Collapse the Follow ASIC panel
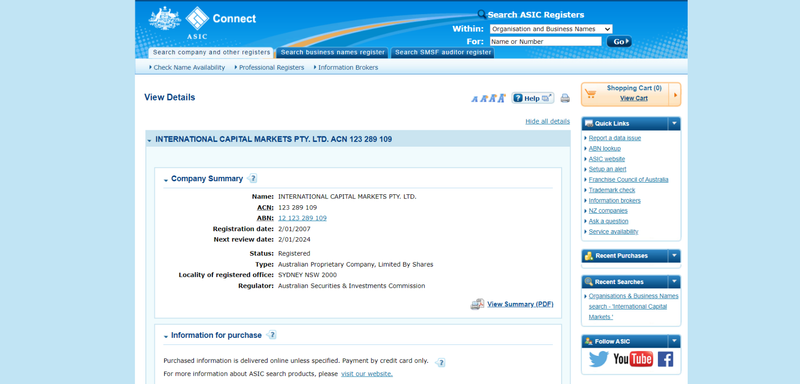The width and height of the screenshot is (800, 384). (674, 341)
